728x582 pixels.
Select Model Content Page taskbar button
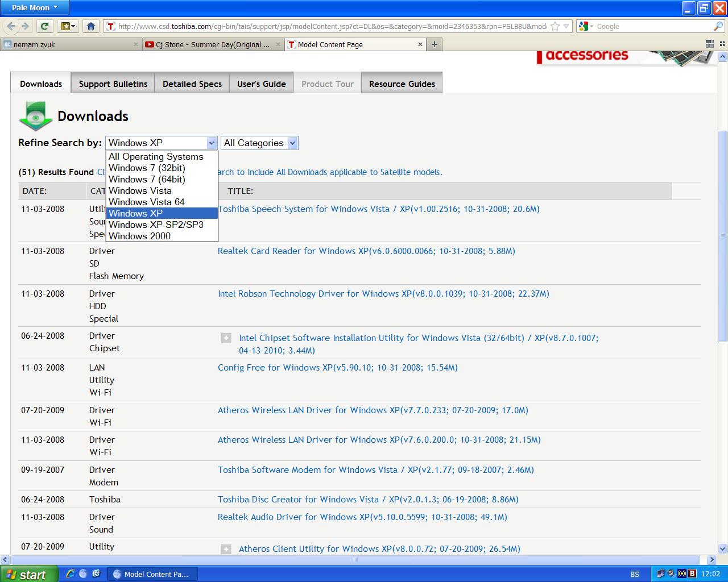click(x=154, y=574)
